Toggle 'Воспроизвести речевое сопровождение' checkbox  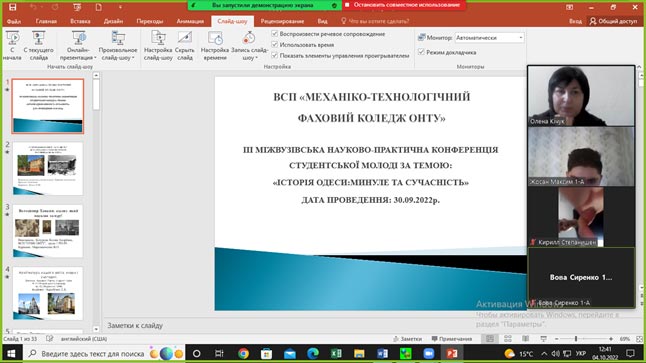[275, 33]
